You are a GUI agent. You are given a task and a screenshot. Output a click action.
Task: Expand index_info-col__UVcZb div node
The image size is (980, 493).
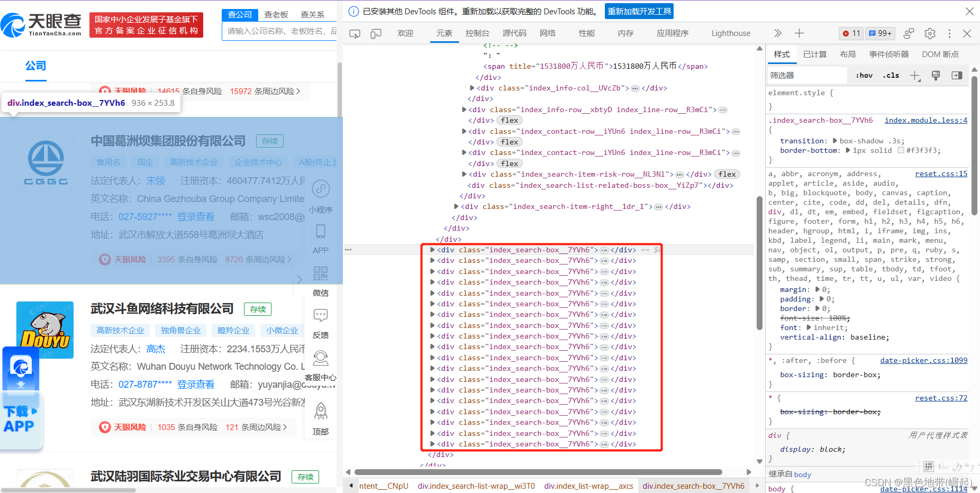(472, 88)
